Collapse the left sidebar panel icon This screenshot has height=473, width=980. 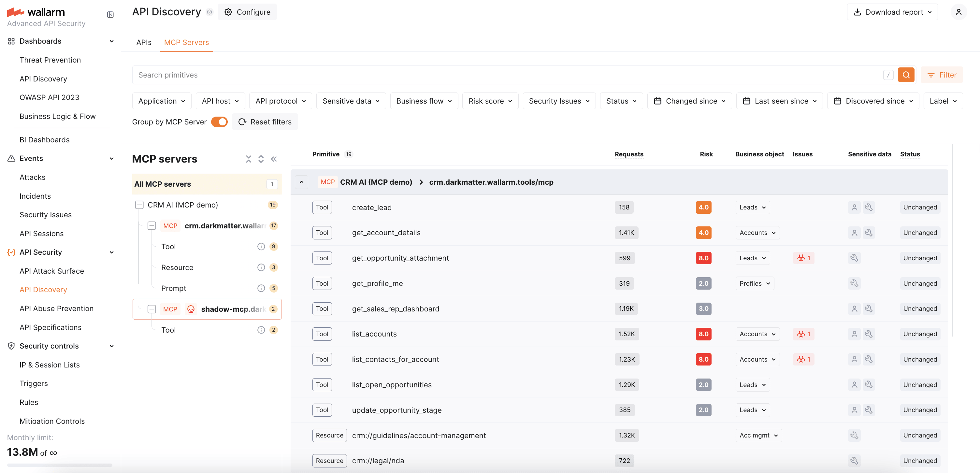pyautogui.click(x=110, y=14)
